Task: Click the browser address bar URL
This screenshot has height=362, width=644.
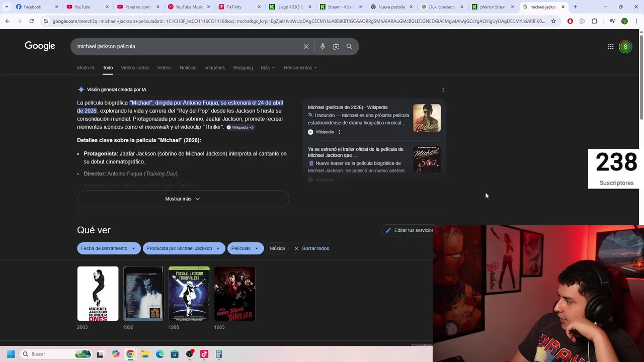Action: (x=298, y=21)
